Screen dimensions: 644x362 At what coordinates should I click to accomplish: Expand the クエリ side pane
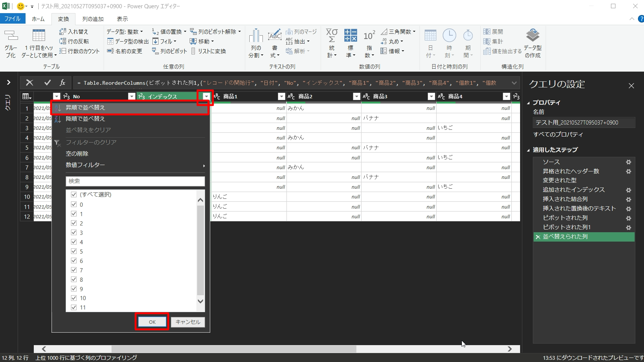click(9, 83)
